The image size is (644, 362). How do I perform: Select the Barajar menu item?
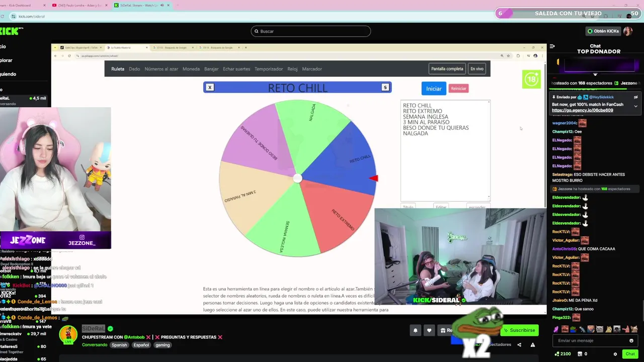point(211,69)
